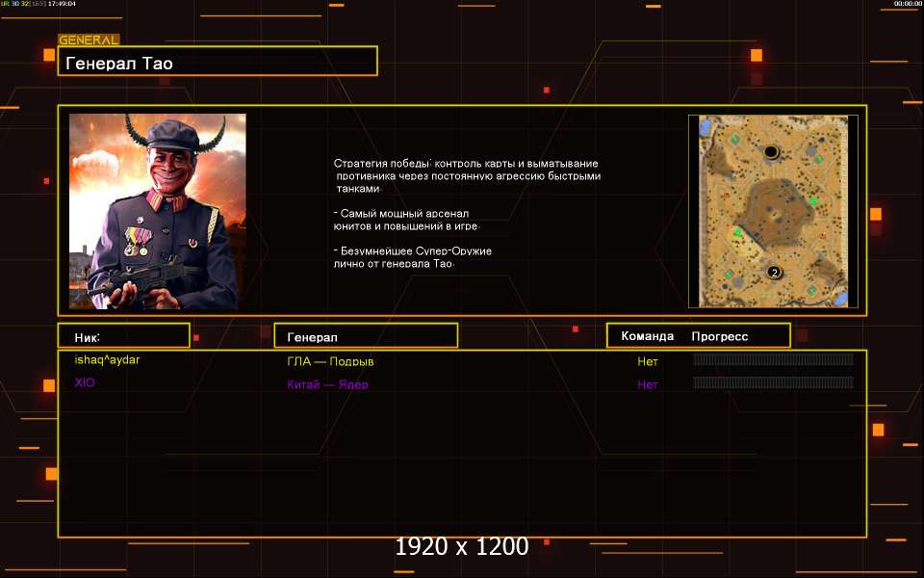Click the "Стратегия победы" description paragraph

tap(468, 176)
